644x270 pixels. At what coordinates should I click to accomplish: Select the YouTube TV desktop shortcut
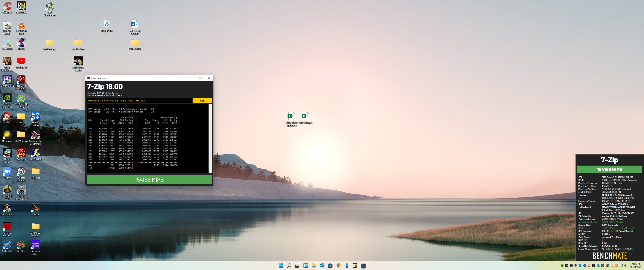21,63
